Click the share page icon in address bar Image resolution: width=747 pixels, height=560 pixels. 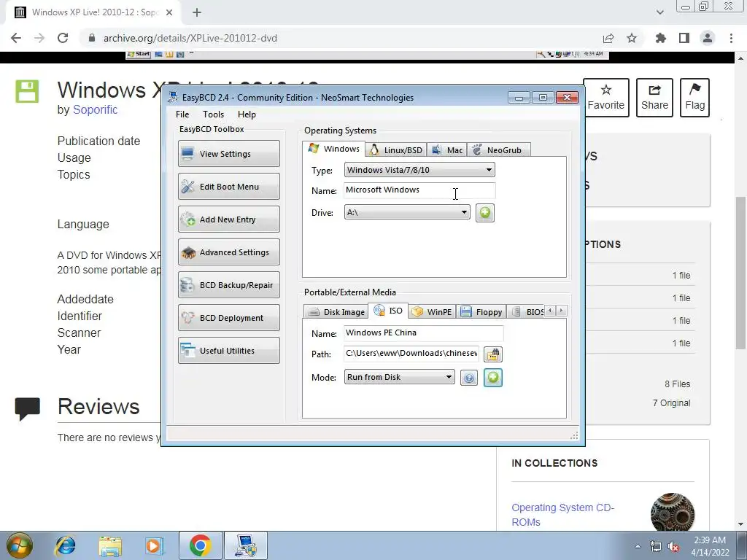point(608,38)
